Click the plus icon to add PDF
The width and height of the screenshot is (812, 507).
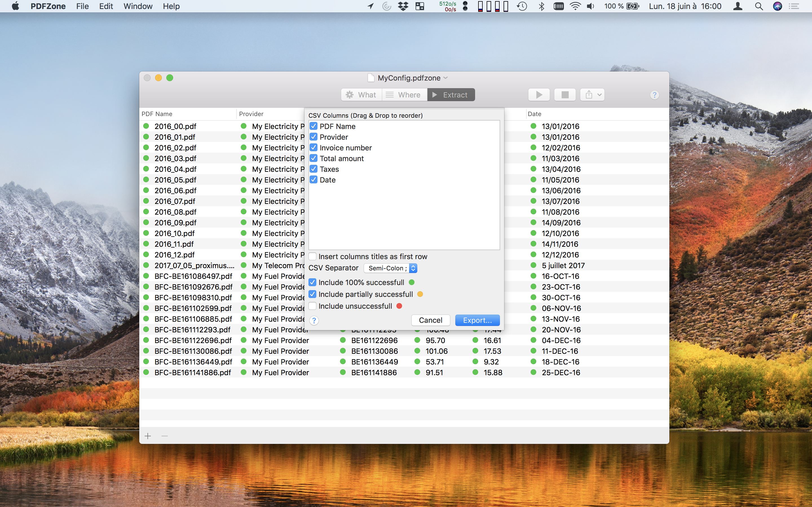pos(148,436)
